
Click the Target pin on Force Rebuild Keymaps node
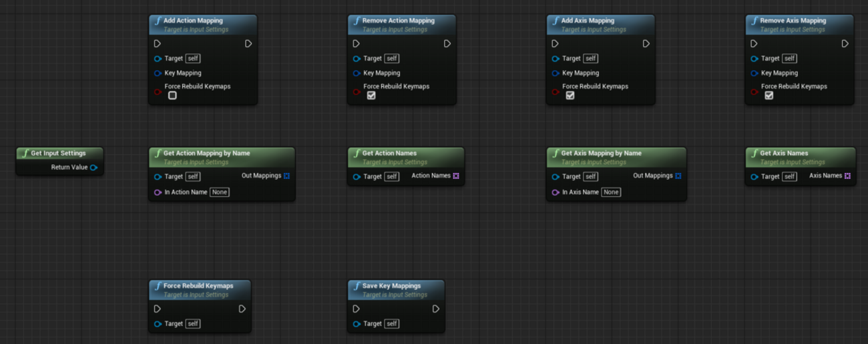[158, 324]
